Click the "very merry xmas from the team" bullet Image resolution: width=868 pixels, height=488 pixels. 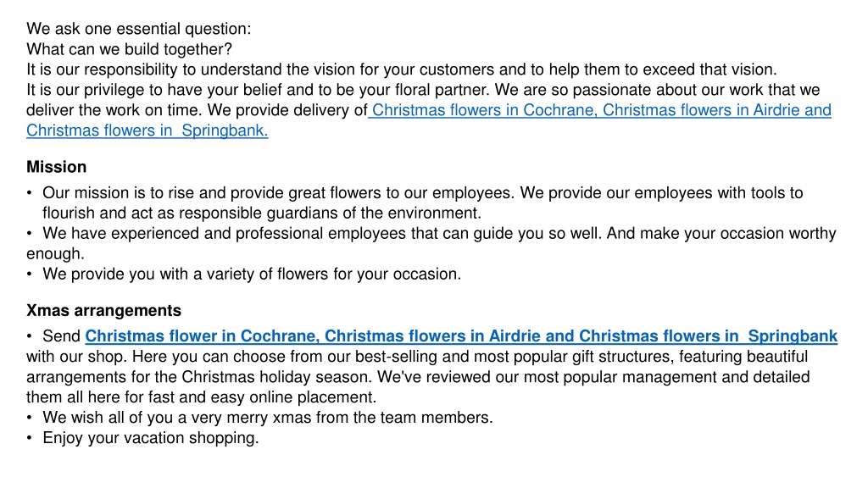click(268, 417)
